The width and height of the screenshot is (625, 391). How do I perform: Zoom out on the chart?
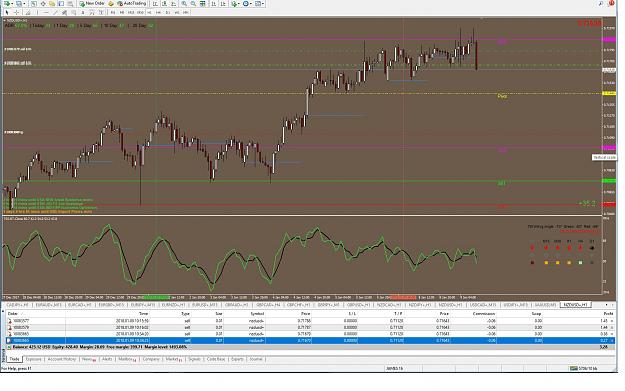coord(193,4)
